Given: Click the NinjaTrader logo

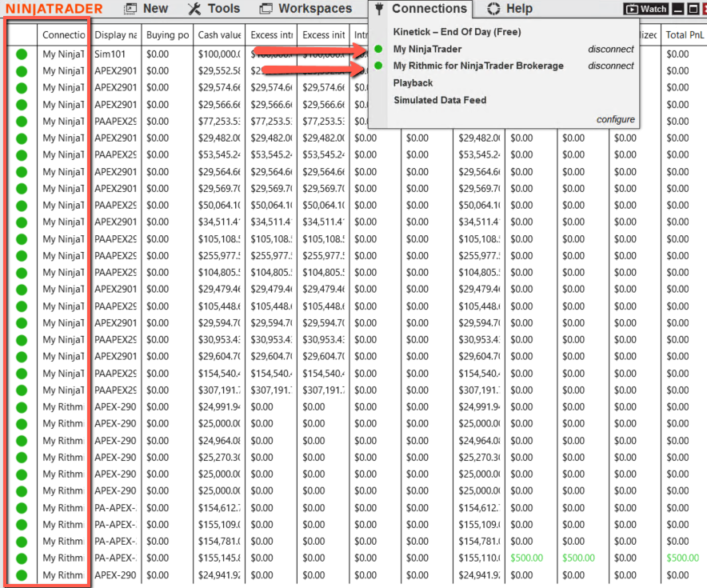Looking at the screenshot, I should coord(54,9).
